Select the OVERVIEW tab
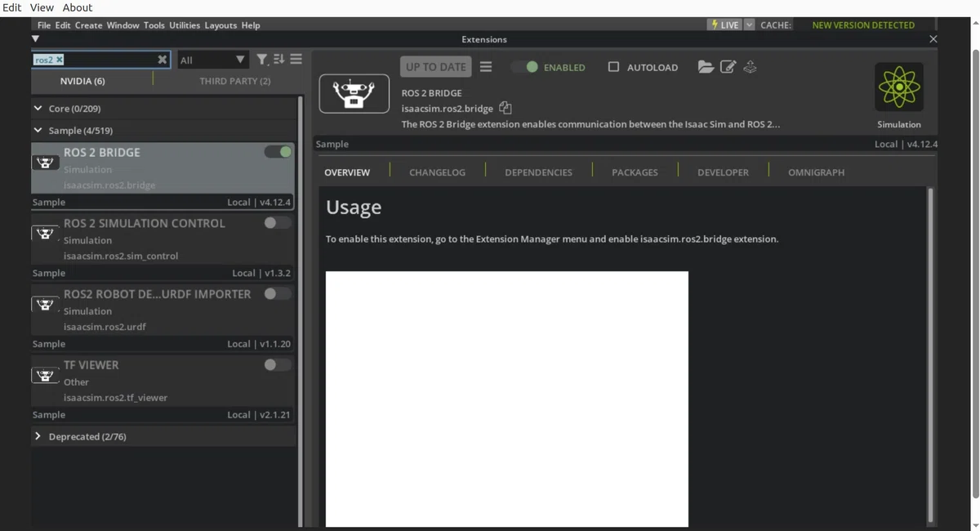Screen dimensions: 980x531 tap(347, 172)
